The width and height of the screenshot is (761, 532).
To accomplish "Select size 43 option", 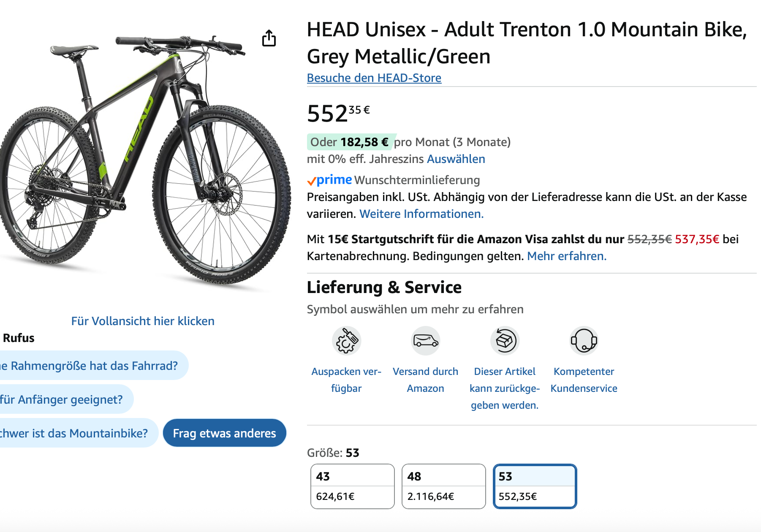I will tap(352, 486).
